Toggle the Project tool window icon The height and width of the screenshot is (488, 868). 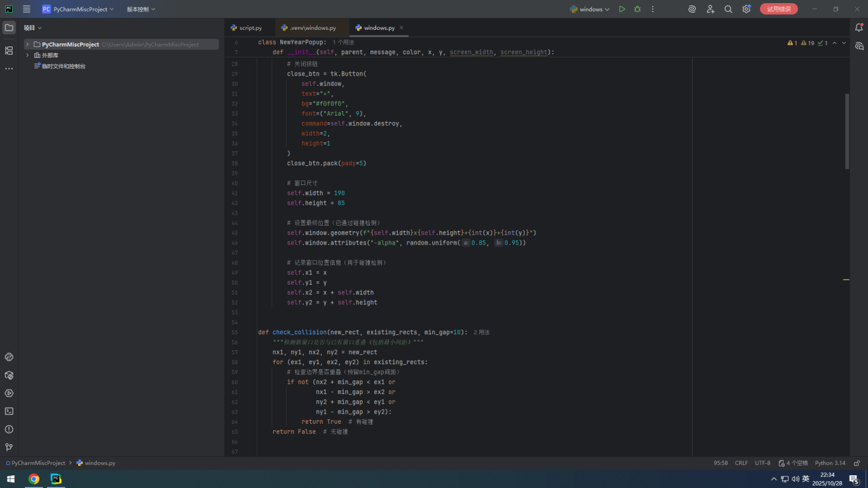(x=9, y=27)
